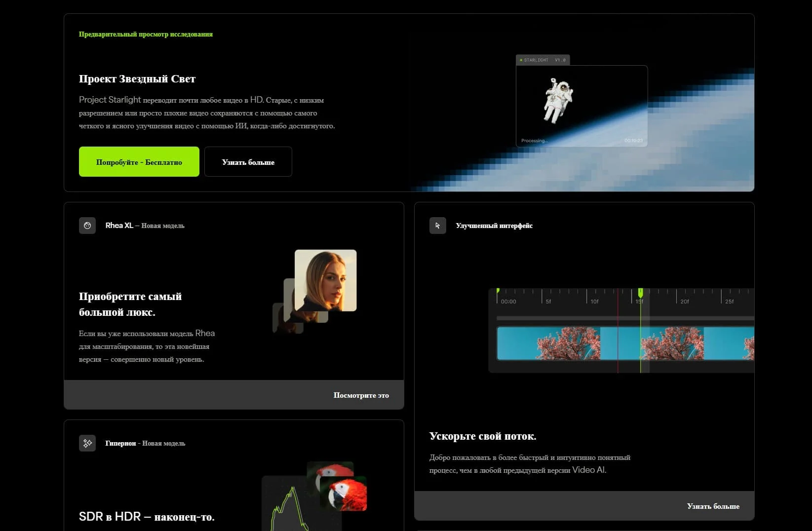Follow Узнать больше in the interface card
The height and width of the screenshot is (531, 812).
(x=713, y=506)
